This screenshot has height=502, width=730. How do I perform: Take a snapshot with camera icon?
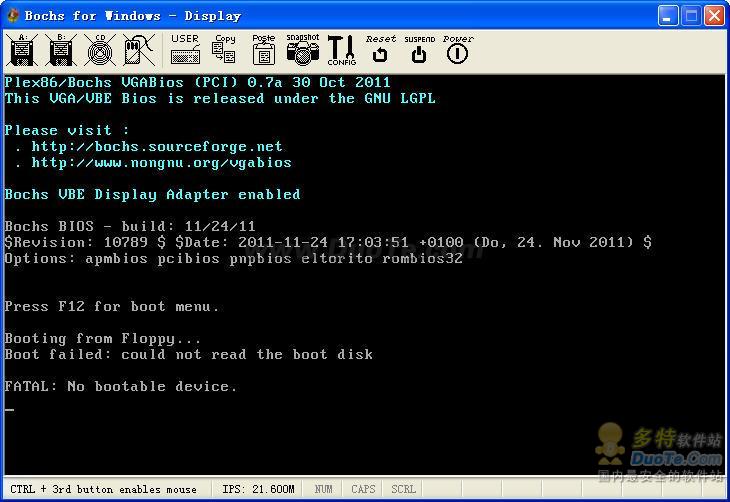[303, 49]
